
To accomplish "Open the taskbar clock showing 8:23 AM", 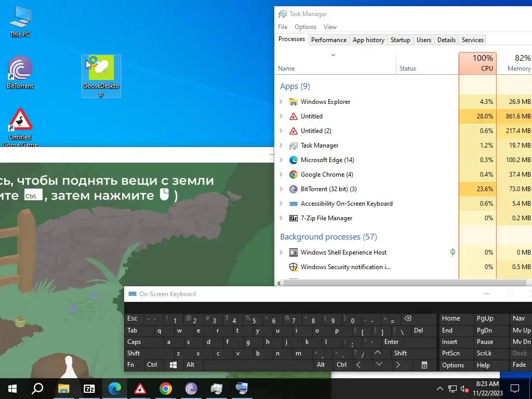I will (x=487, y=389).
